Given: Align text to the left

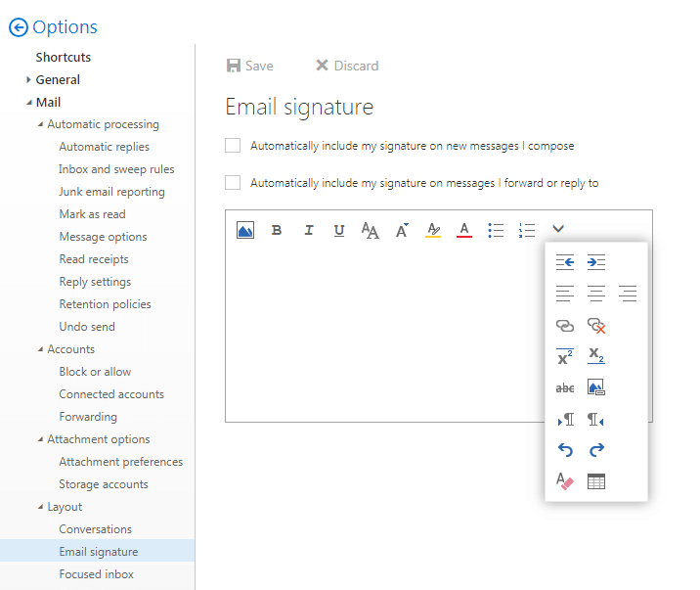Looking at the screenshot, I should coord(565,294).
